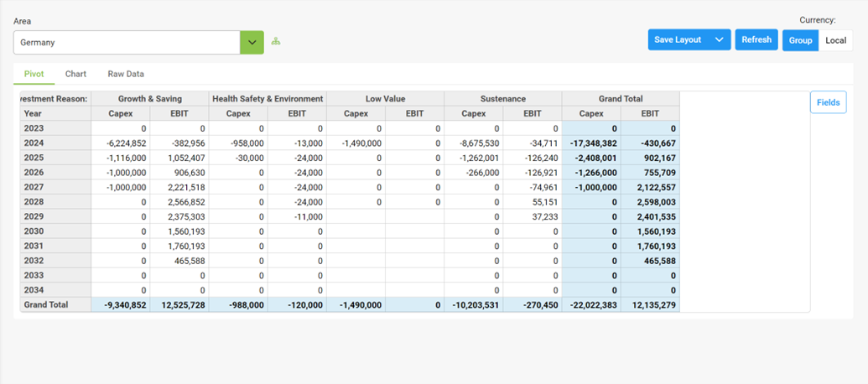Click the Germany area selection field

tap(127, 42)
